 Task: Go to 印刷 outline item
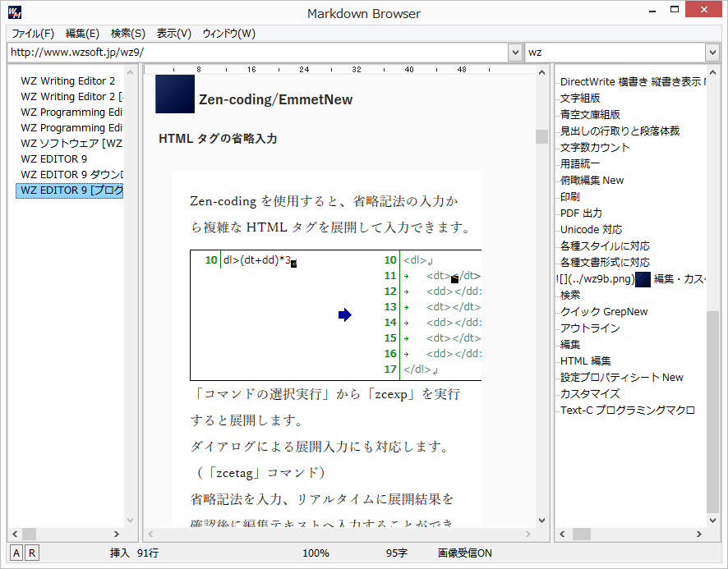[x=569, y=197]
